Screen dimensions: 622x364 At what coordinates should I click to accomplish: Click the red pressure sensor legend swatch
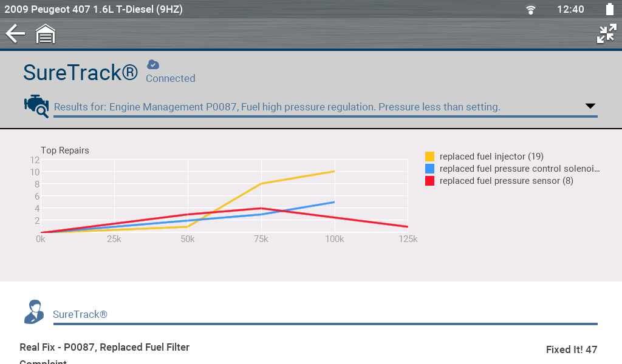(x=430, y=181)
